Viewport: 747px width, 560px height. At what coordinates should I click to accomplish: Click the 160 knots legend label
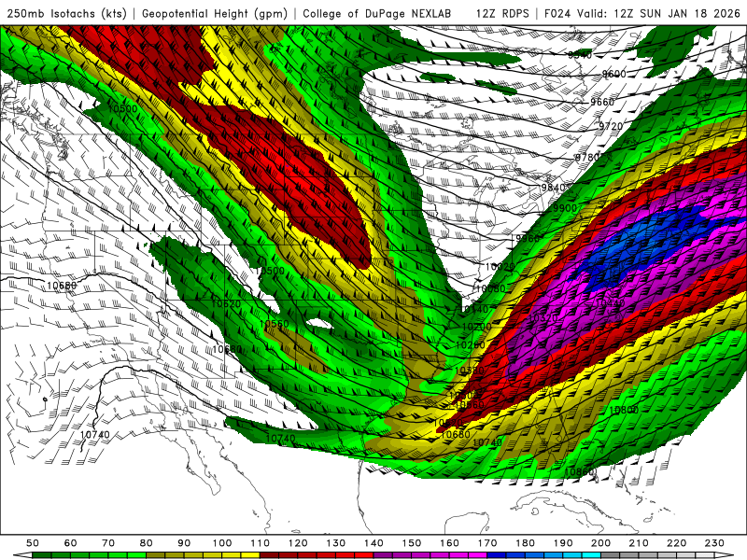pyautogui.click(x=449, y=543)
